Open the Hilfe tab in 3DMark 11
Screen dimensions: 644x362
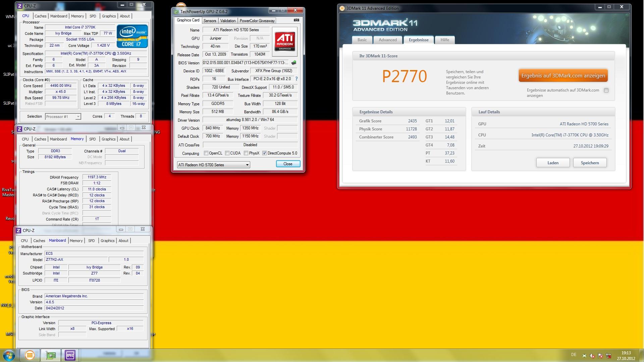point(445,40)
